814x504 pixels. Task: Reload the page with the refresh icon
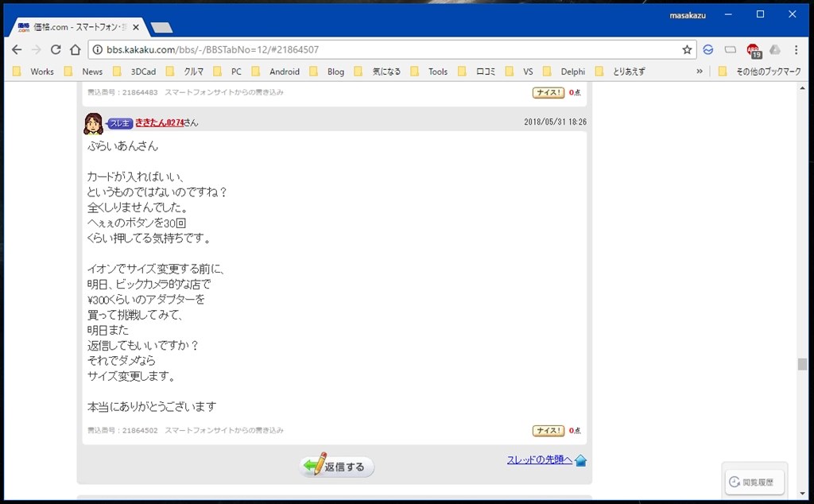click(56, 50)
